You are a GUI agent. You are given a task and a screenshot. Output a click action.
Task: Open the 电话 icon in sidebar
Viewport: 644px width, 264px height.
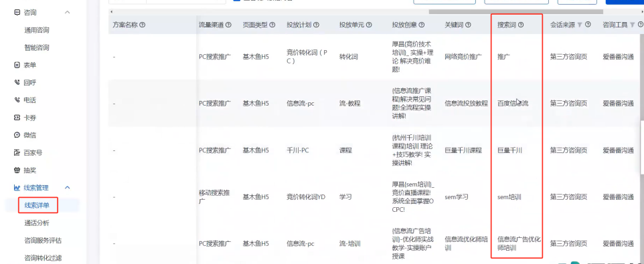tap(17, 100)
